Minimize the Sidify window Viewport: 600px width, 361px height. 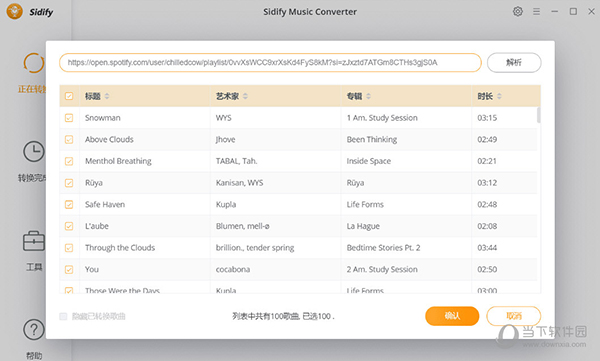coord(554,11)
